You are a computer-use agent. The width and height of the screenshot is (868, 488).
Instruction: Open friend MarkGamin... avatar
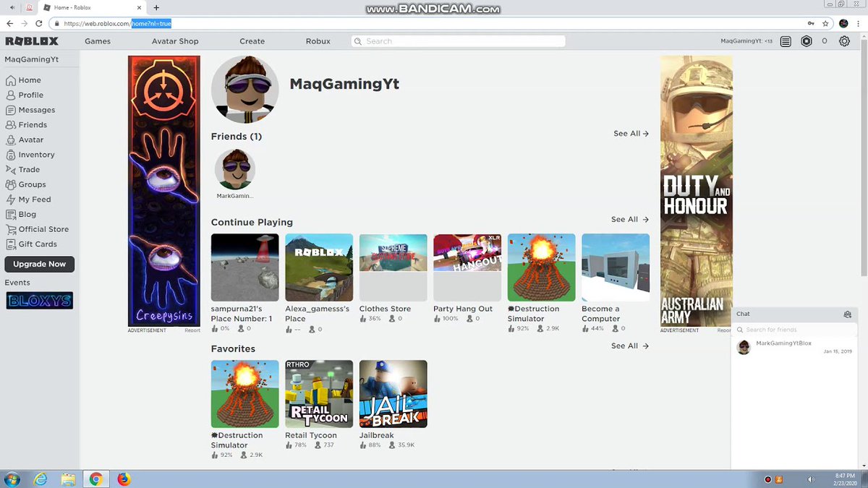[x=235, y=170]
